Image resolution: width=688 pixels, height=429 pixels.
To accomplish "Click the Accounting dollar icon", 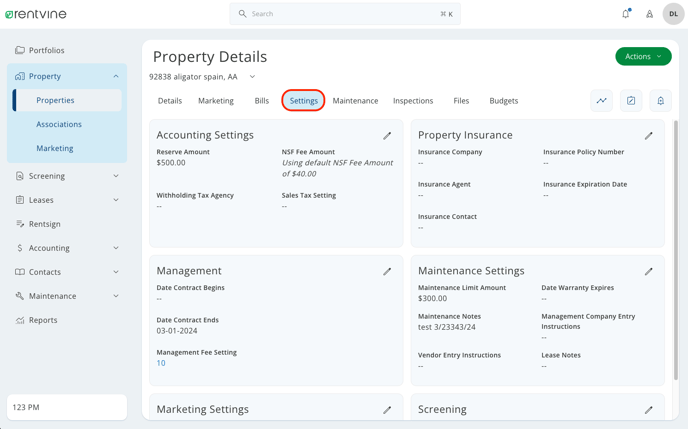I will coord(20,248).
